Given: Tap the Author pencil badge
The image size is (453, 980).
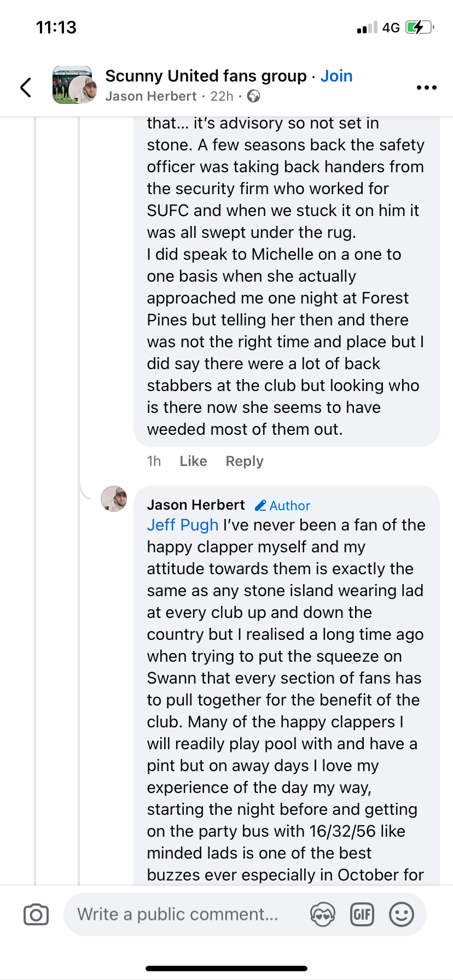Looking at the screenshot, I should point(283,506).
